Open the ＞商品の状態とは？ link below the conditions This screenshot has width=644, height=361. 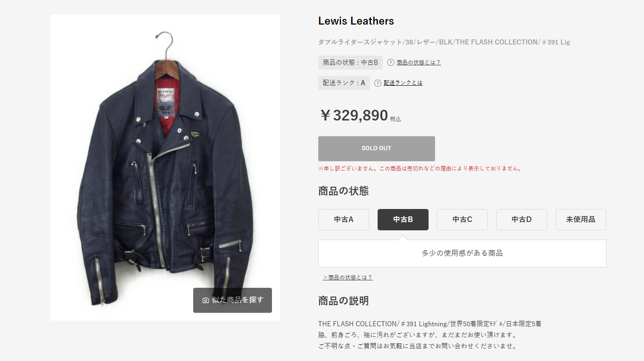(x=347, y=278)
